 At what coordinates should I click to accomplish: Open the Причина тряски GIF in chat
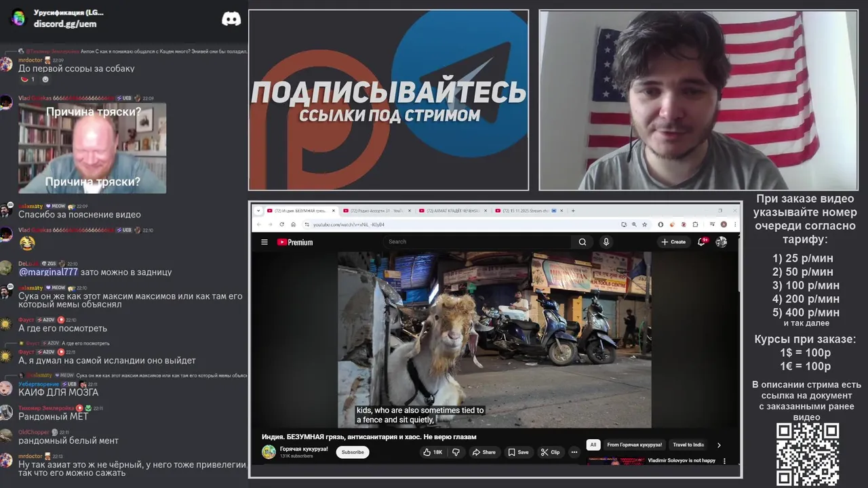coord(92,148)
